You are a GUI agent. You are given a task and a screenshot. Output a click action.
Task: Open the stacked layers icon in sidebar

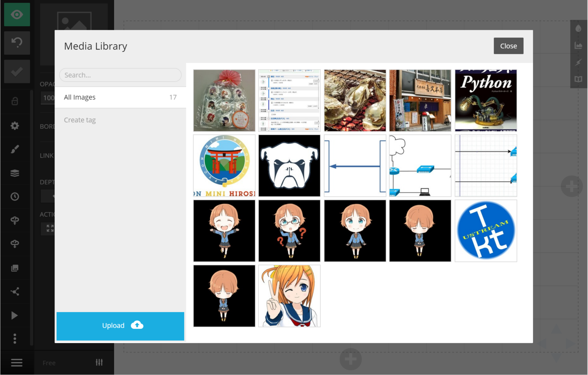pos(15,173)
